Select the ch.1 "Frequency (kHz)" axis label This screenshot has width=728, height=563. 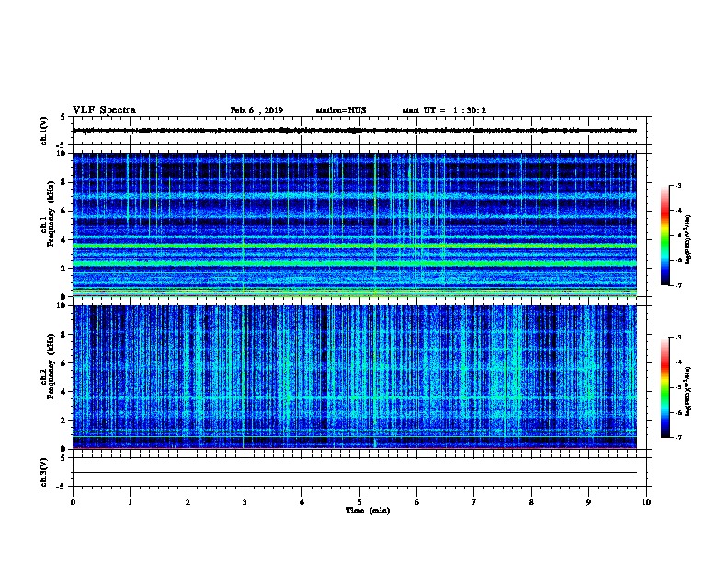tap(51, 214)
